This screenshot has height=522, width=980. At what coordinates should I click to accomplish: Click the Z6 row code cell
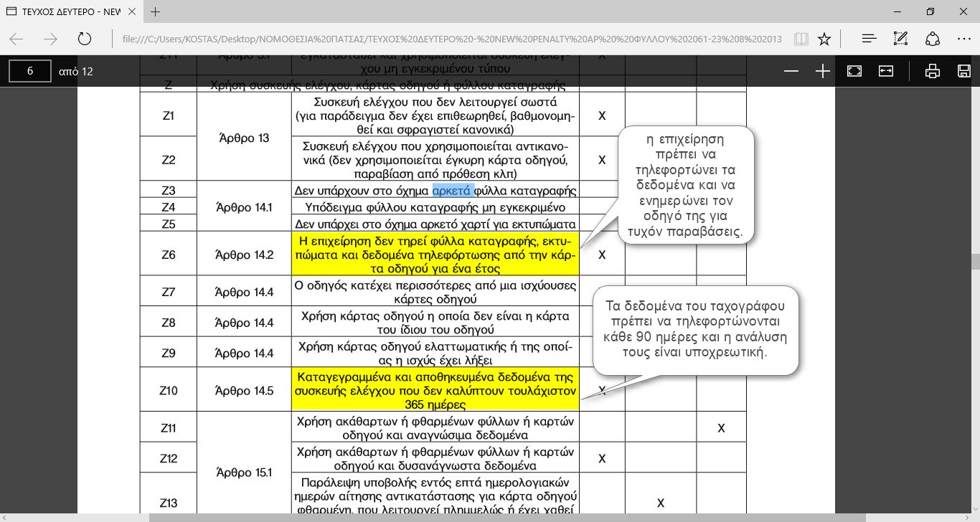point(168,254)
